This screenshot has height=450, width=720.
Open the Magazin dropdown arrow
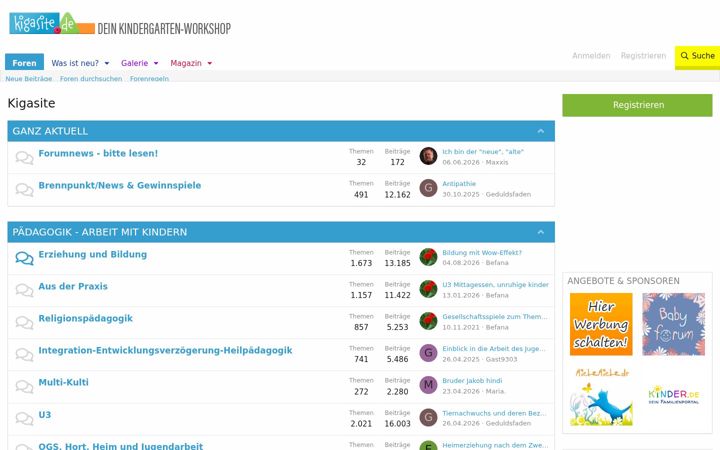coord(210,63)
